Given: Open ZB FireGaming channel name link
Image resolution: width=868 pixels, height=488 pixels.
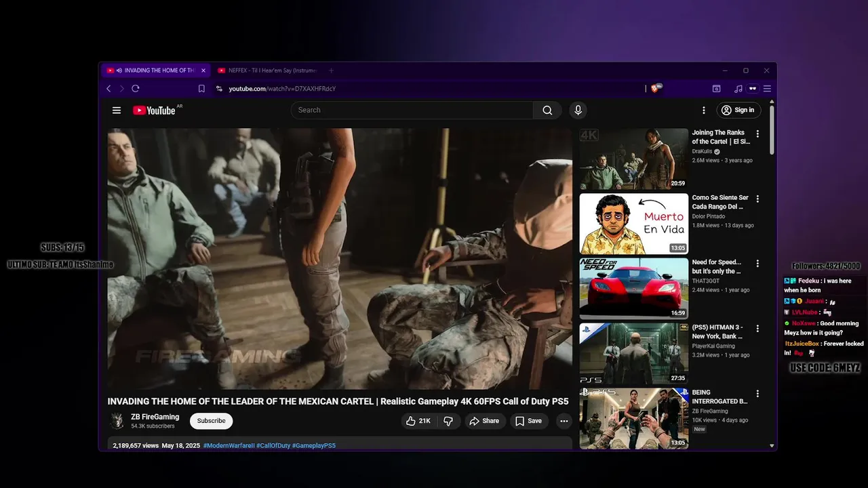Looking at the screenshot, I should (155, 417).
